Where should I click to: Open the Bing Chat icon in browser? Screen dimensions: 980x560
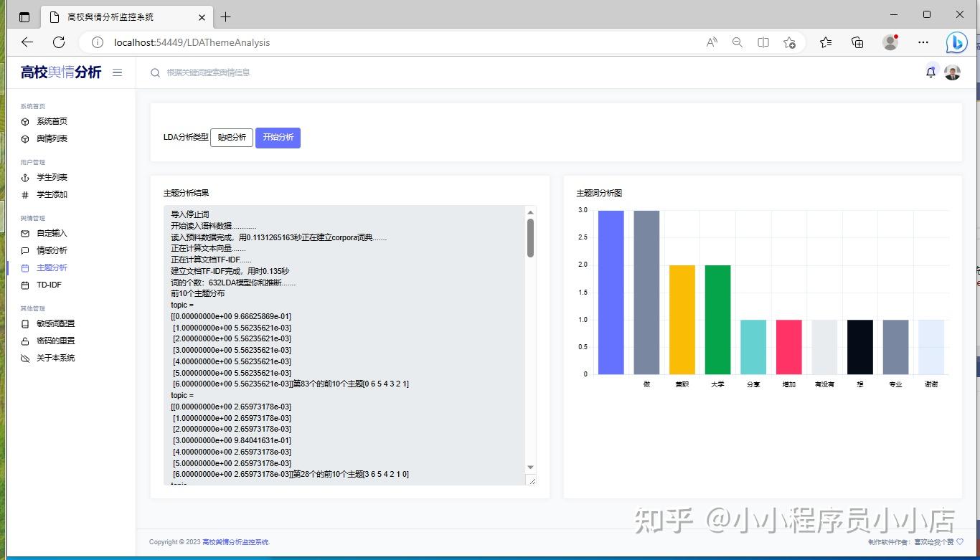tap(956, 42)
